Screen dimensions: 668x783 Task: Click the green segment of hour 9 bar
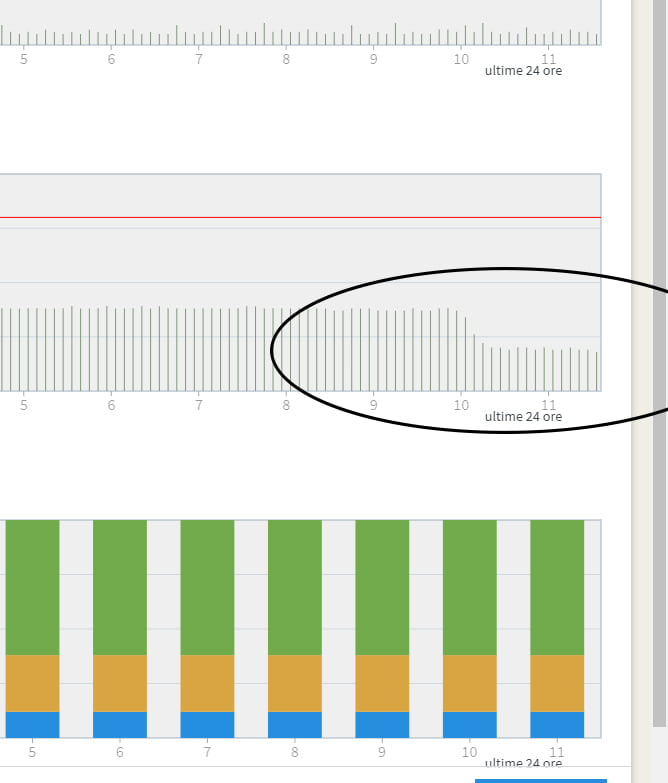tap(382, 587)
